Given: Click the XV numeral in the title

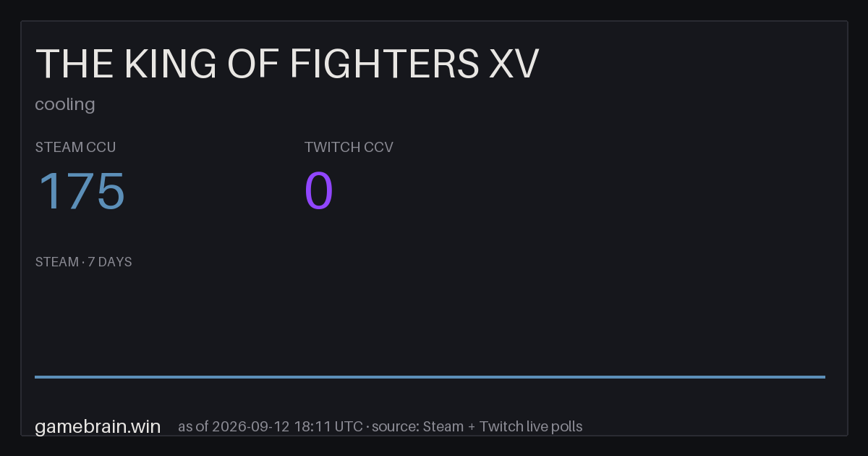Looking at the screenshot, I should pos(514,64).
